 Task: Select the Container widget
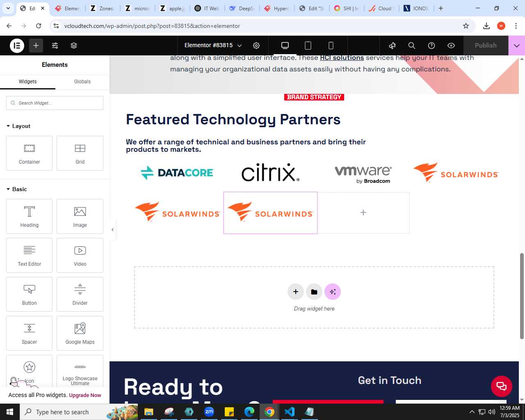point(29,153)
